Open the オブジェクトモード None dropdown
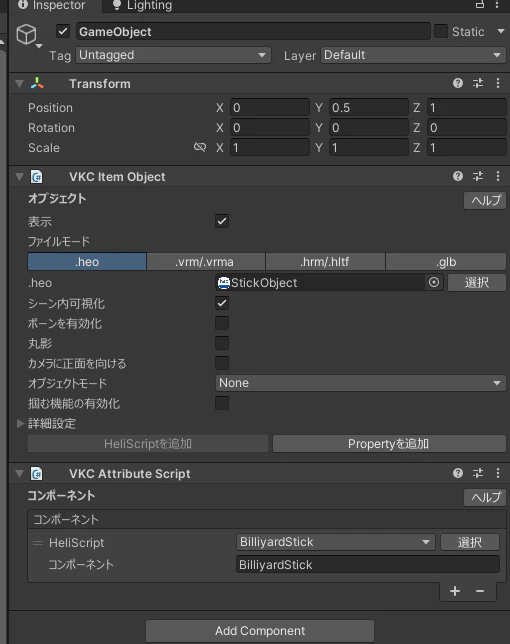The width and height of the screenshot is (510, 644). tap(361, 383)
